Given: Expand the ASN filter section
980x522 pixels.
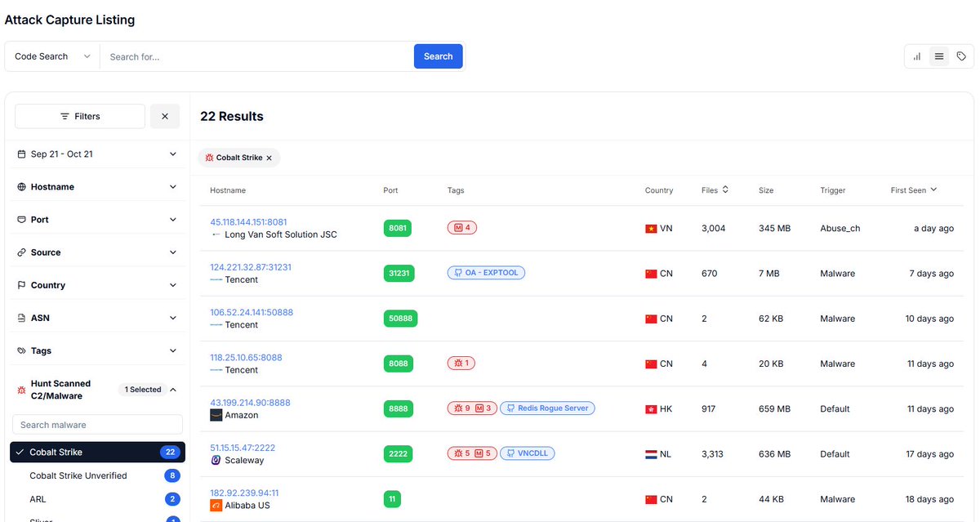Looking at the screenshot, I should [97, 317].
